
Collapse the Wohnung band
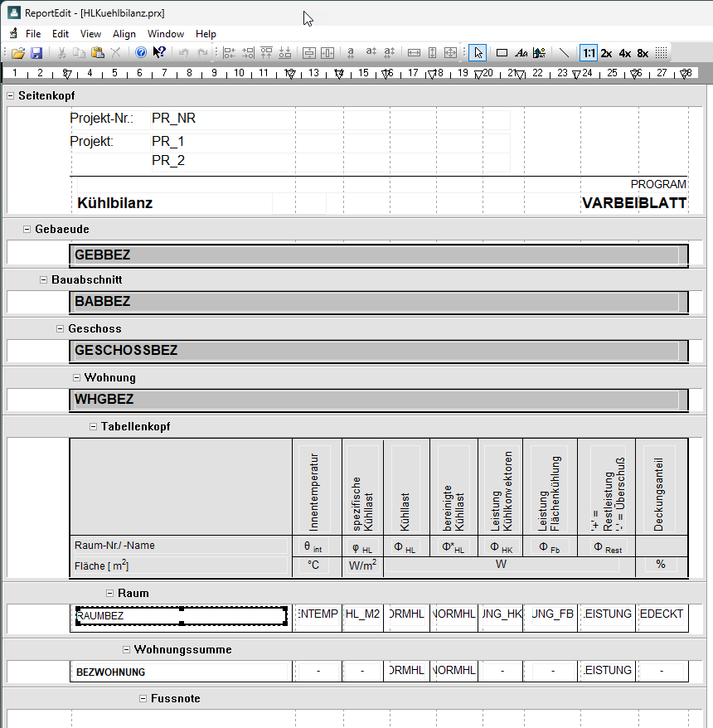(x=76, y=377)
